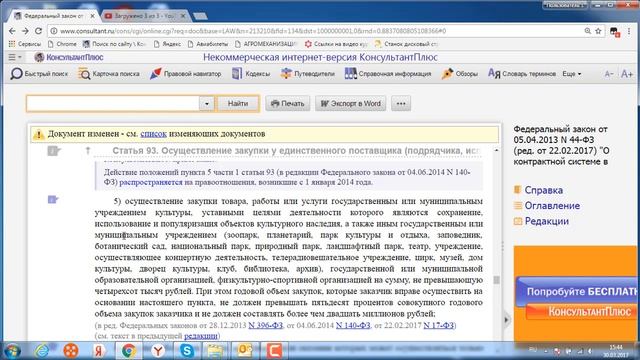Open Кодексы section
Viewport: 640px width, 360px height.
coord(251,74)
